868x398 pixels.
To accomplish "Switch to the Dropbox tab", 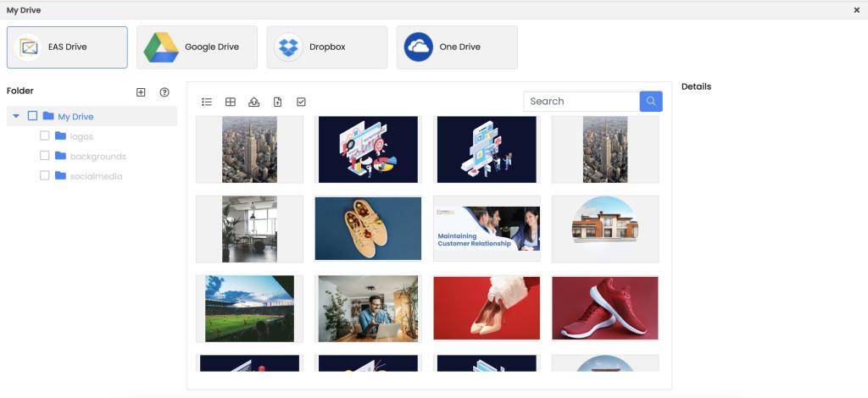I will click(327, 47).
